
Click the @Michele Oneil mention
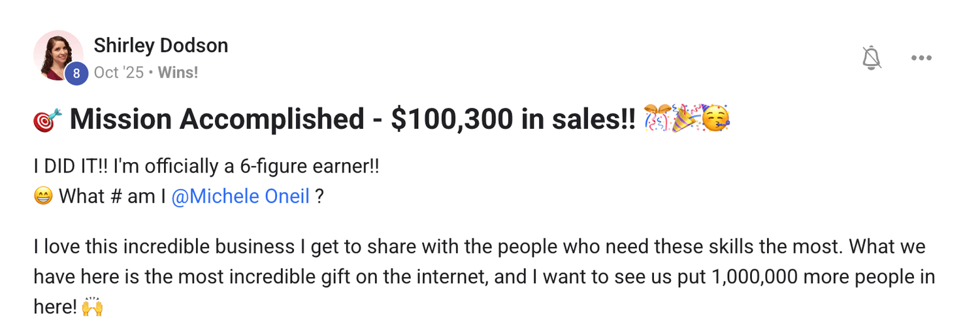(x=240, y=196)
